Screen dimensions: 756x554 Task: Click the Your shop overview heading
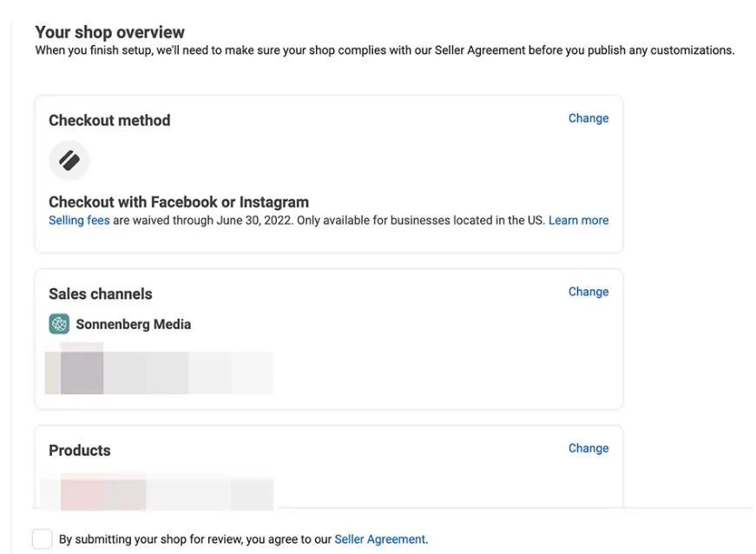click(x=109, y=32)
